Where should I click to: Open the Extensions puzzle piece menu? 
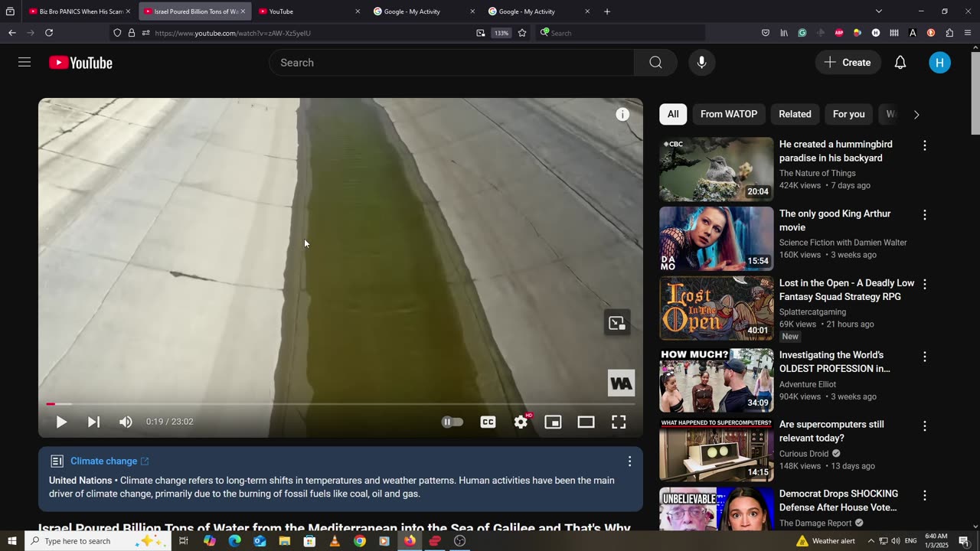949,33
